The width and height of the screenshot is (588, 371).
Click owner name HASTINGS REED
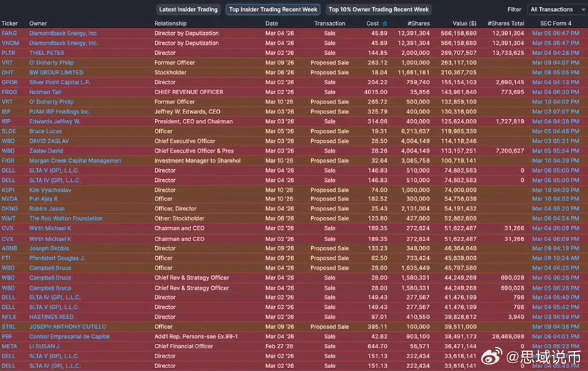tap(51, 317)
